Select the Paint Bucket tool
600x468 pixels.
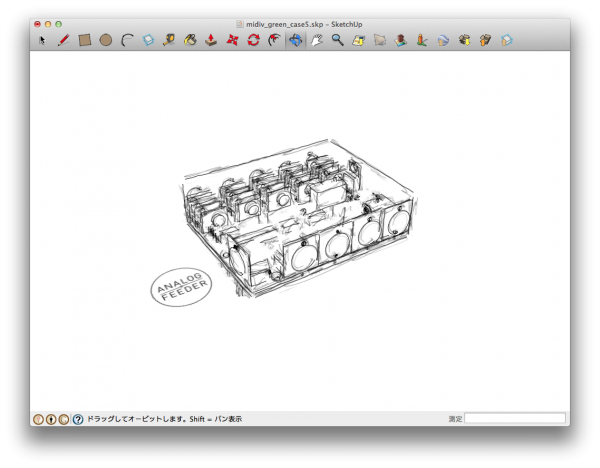pos(190,41)
